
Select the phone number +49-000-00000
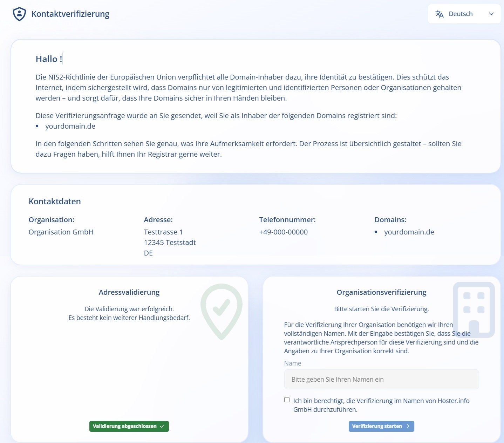tap(284, 232)
